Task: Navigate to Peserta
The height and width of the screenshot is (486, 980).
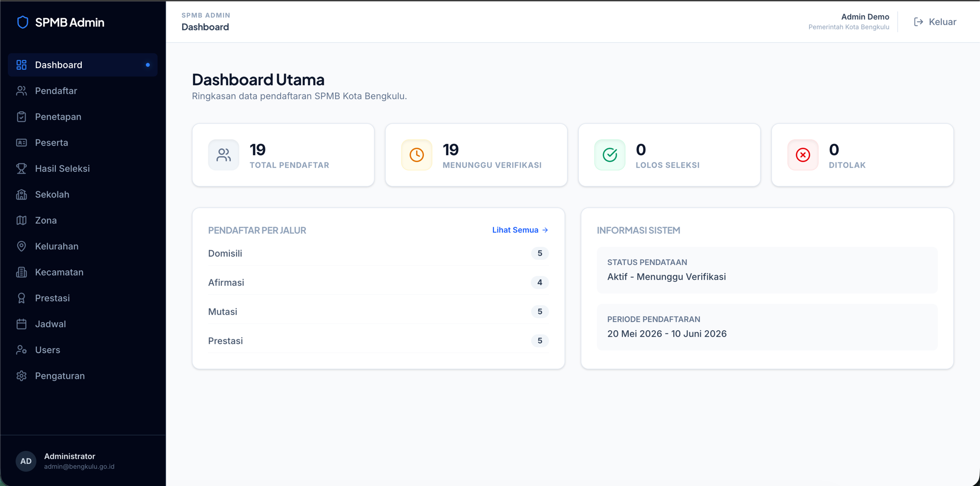Action: 83,143
